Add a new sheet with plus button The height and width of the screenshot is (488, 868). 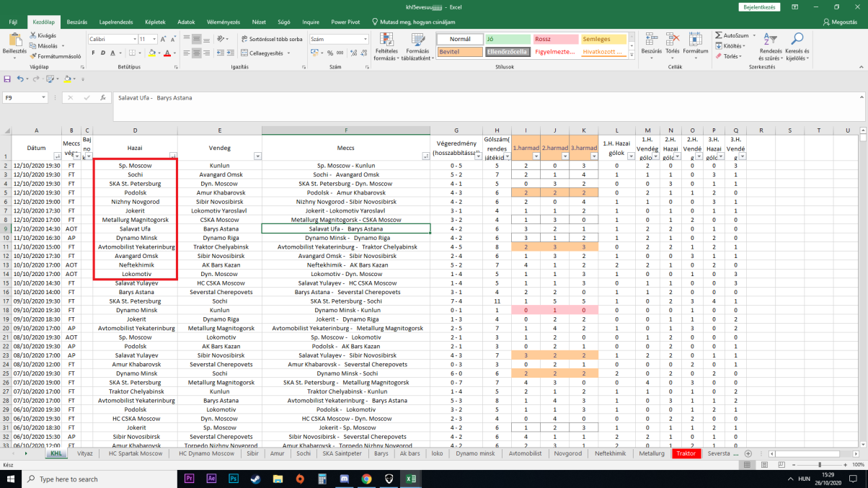(748, 454)
